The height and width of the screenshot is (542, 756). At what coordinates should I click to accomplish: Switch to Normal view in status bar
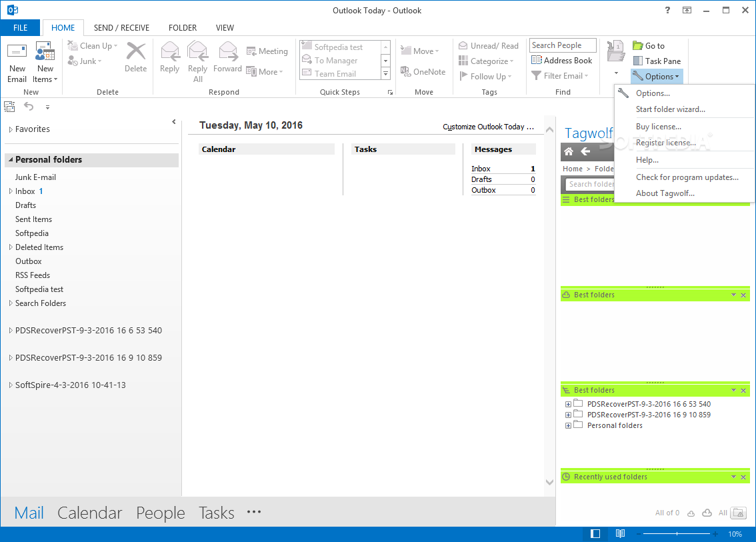coord(595,534)
